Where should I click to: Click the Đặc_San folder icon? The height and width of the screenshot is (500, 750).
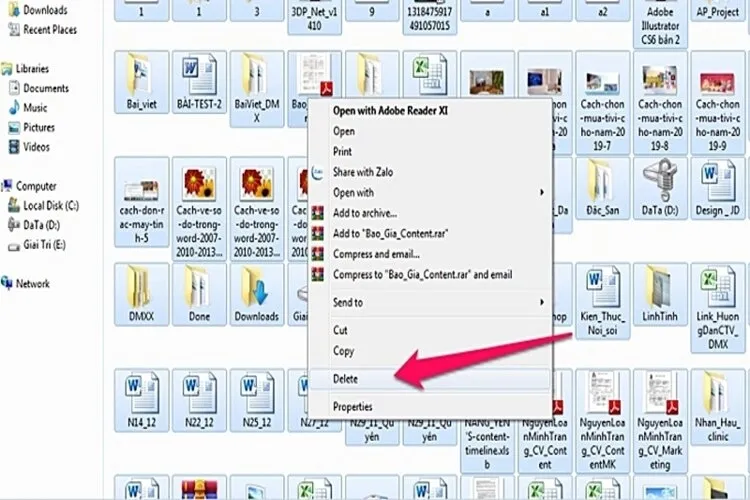[x=603, y=183]
